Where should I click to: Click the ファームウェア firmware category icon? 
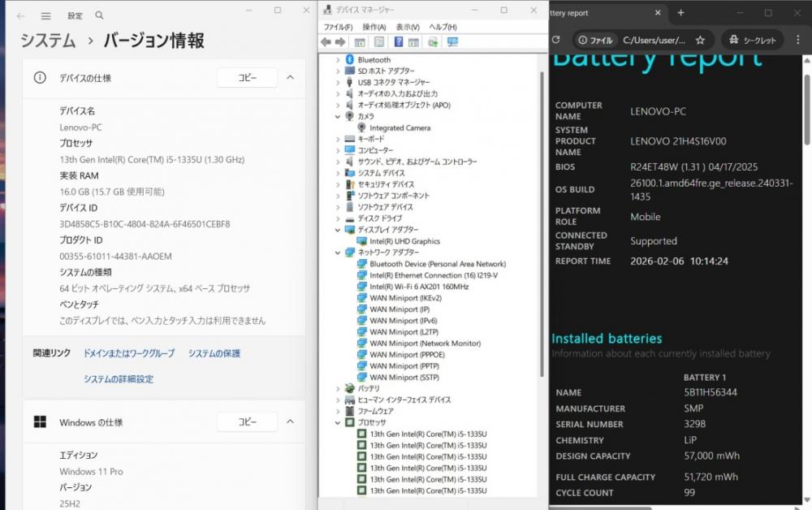pos(349,411)
